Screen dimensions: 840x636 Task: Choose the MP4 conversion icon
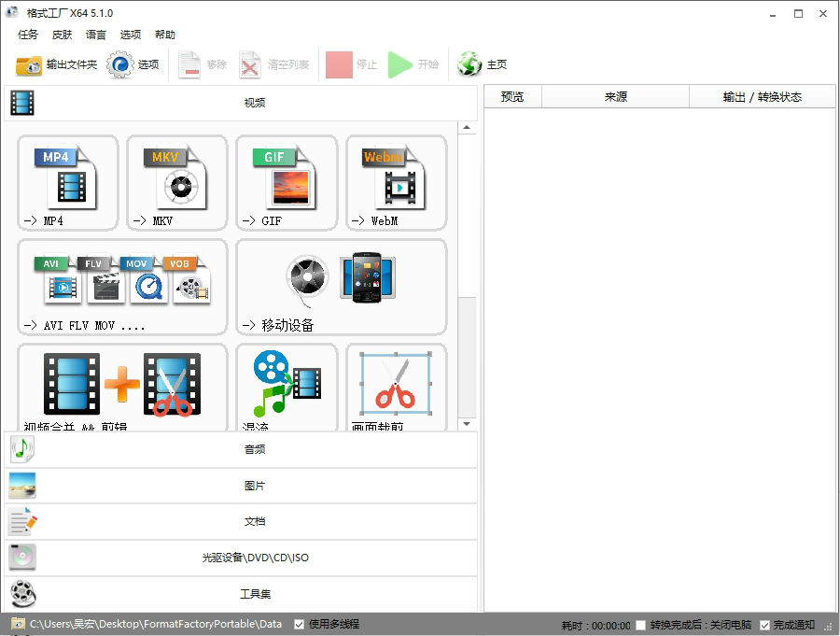click(68, 183)
